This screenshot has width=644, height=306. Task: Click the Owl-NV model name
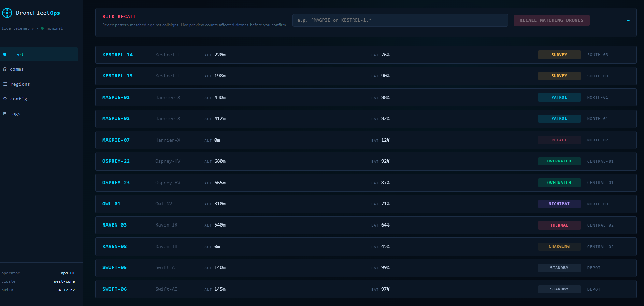[163, 204]
